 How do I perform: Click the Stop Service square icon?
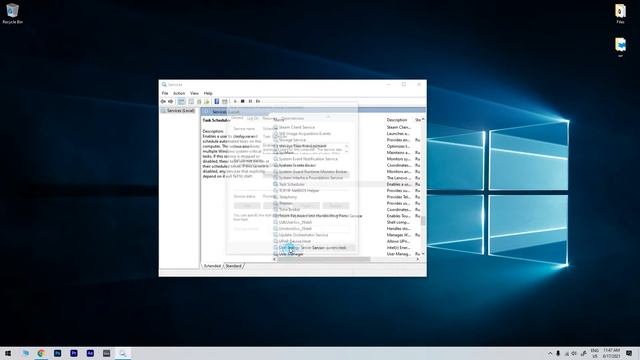(242, 101)
